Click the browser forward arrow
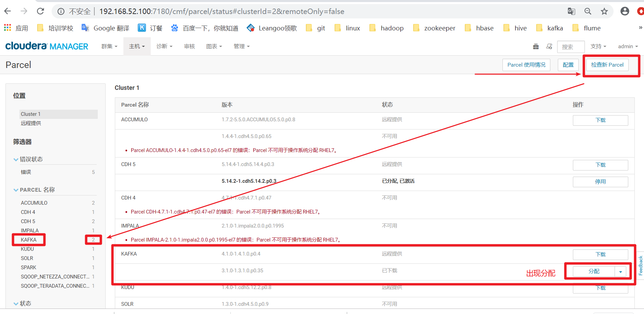644x314 pixels. click(x=24, y=11)
